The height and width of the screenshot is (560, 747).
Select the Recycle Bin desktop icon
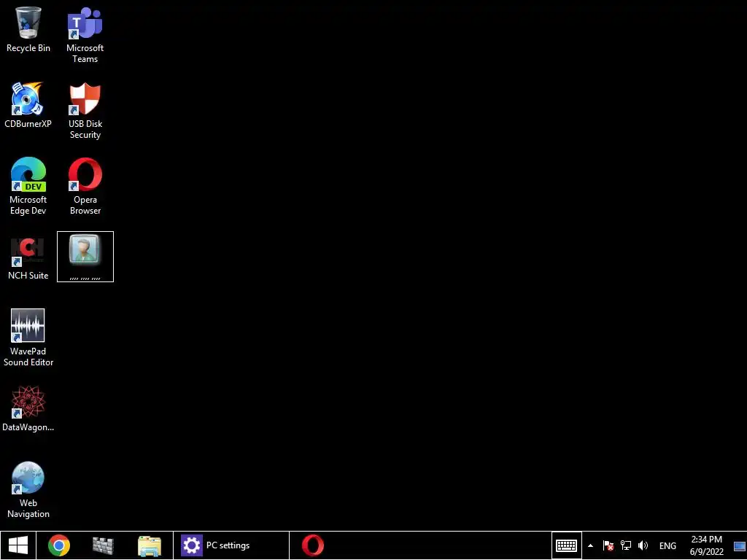pyautogui.click(x=28, y=29)
